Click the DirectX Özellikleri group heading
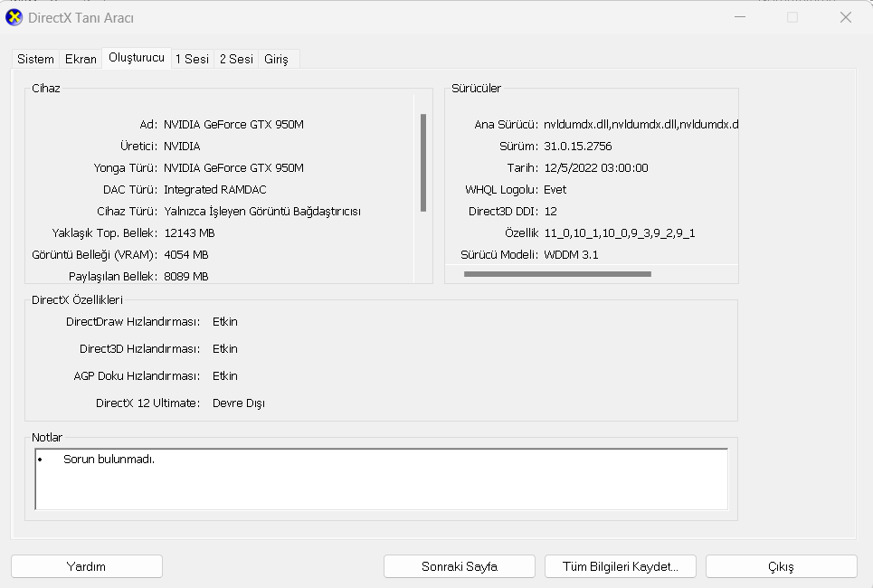 pyautogui.click(x=77, y=299)
